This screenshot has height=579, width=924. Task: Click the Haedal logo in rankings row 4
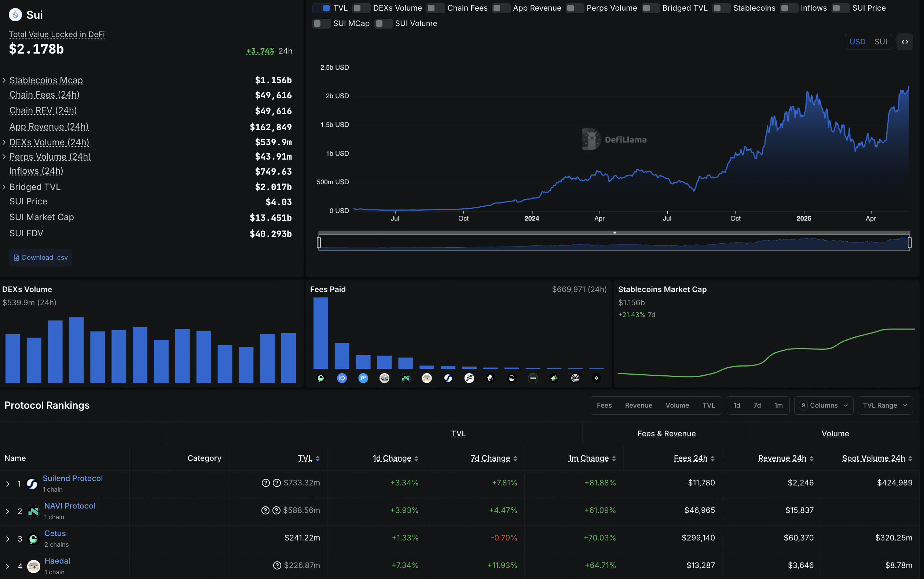[34, 567]
